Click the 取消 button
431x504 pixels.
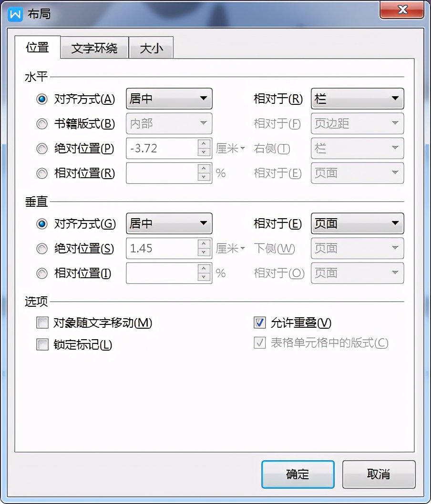tap(379, 474)
